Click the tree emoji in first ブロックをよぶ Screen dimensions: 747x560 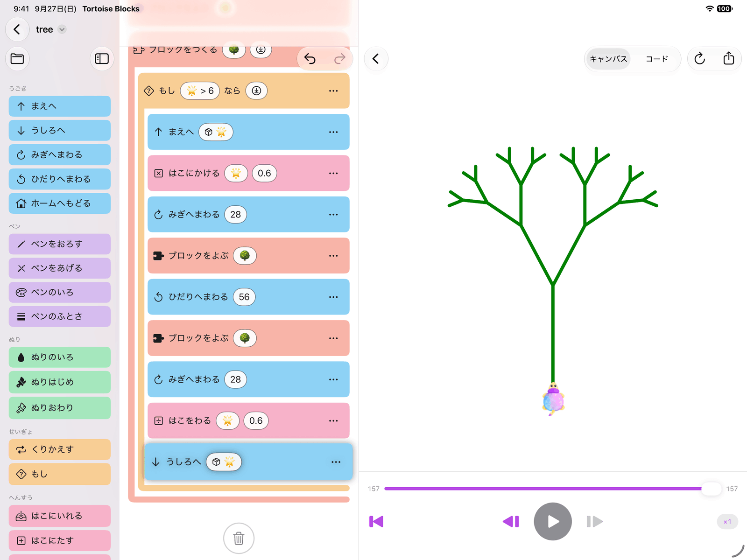point(245,256)
